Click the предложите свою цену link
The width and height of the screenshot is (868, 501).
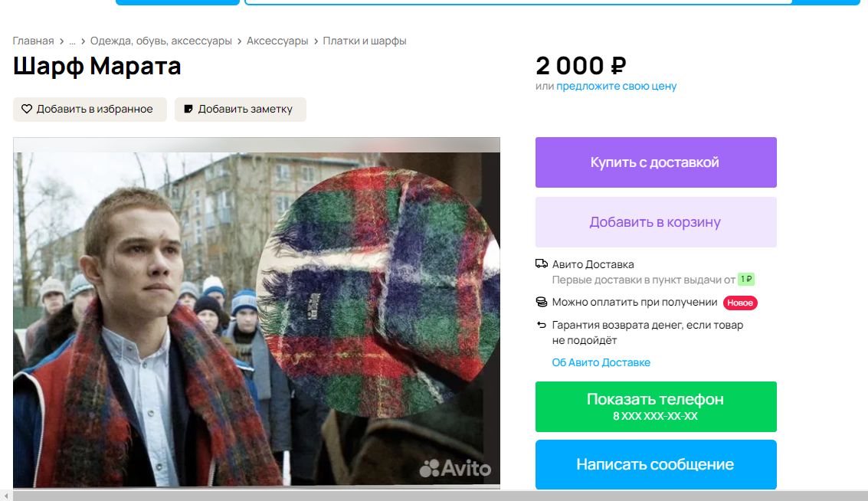(x=616, y=86)
